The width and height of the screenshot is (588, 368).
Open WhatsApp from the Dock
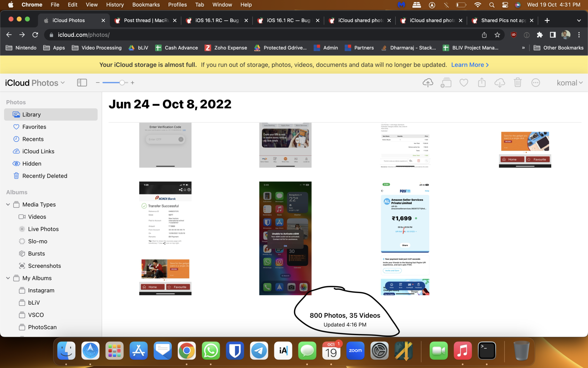pyautogui.click(x=211, y=351)
